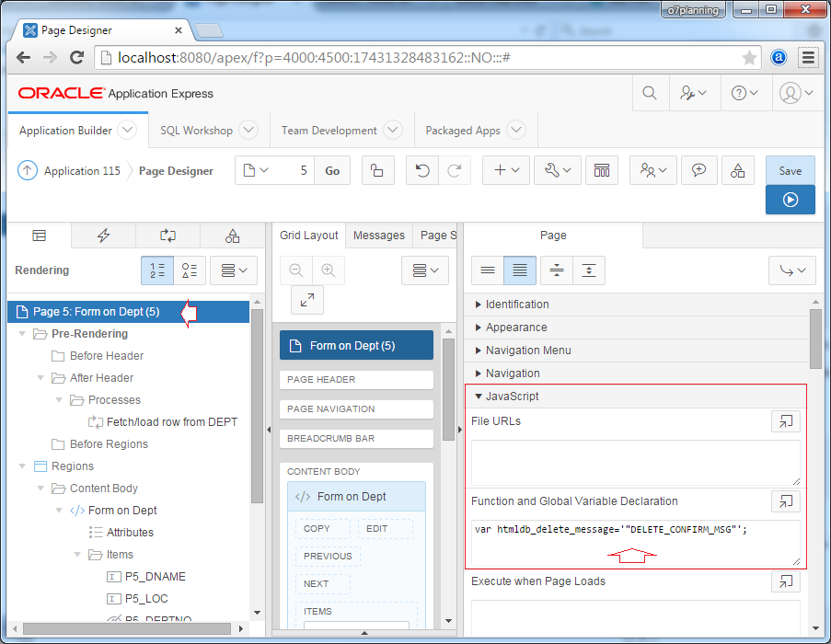
Task: Open the Help question mark menu
Action: [744, 93]
